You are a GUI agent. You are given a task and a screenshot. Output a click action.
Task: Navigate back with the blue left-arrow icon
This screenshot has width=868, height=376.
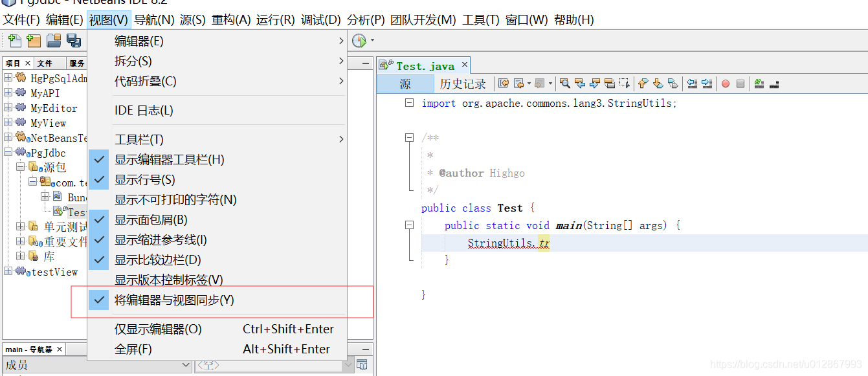(x=581, y=84)
